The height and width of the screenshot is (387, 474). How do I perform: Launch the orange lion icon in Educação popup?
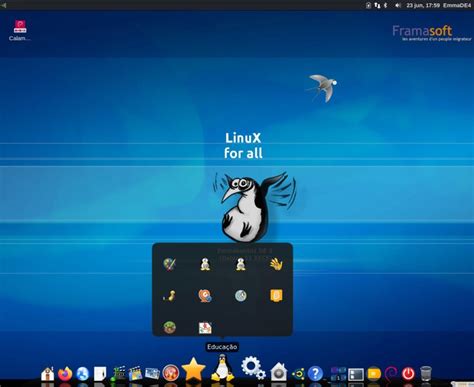(205, 296)
